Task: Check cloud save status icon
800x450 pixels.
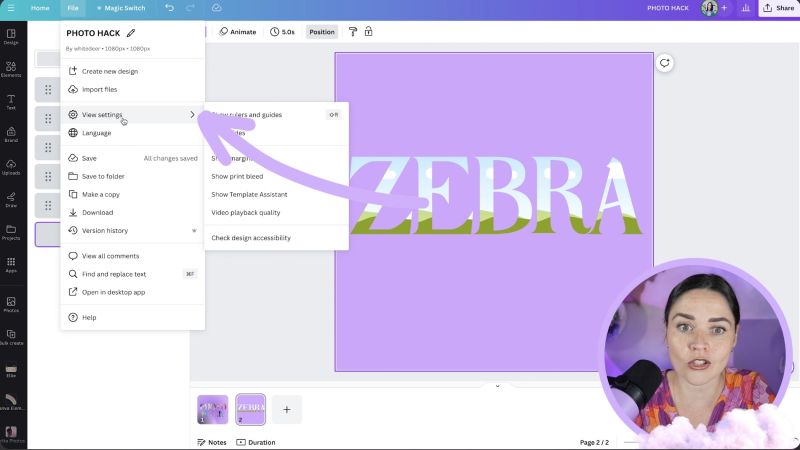Action: click(x=216, y=8)
